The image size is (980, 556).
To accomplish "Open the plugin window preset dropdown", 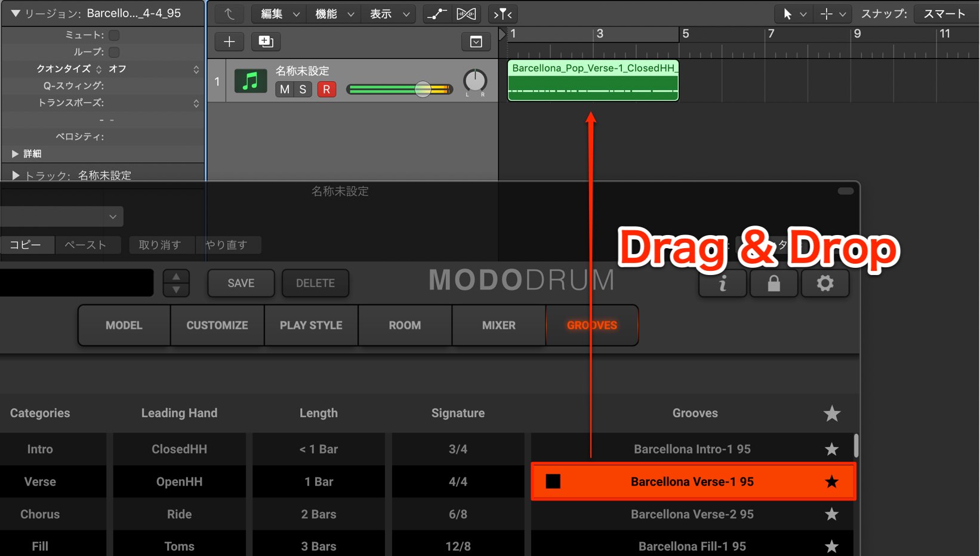I will tap(61, 217).
